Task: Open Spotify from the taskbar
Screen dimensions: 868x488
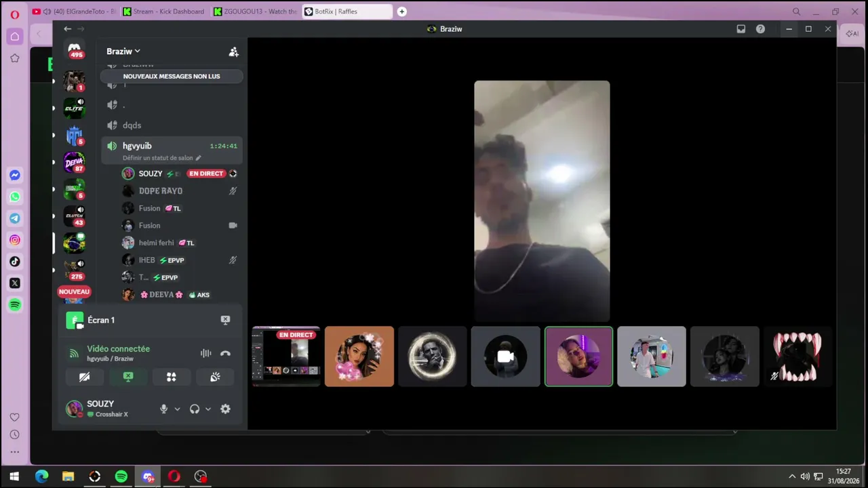Action: 121,476
